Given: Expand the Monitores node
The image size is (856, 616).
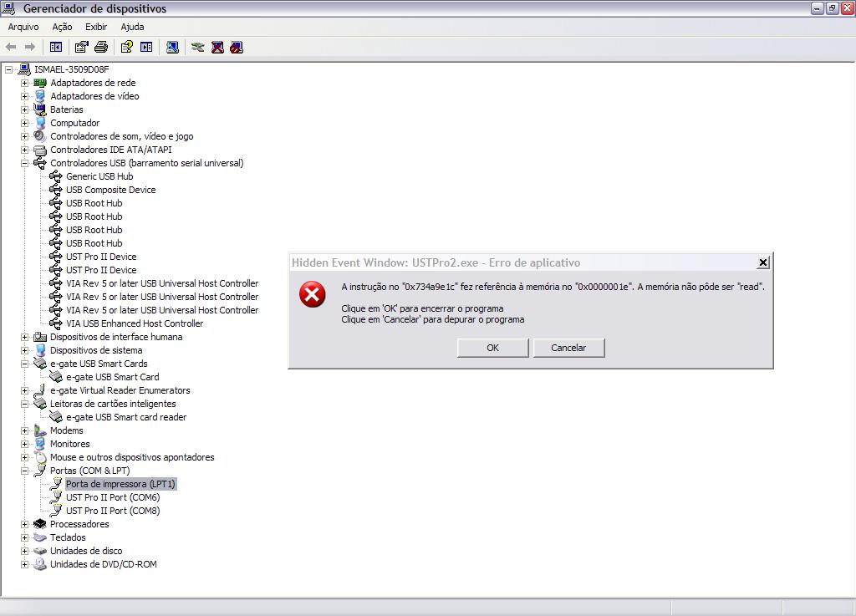Looking at the screenshot, I should click(24, 444).
